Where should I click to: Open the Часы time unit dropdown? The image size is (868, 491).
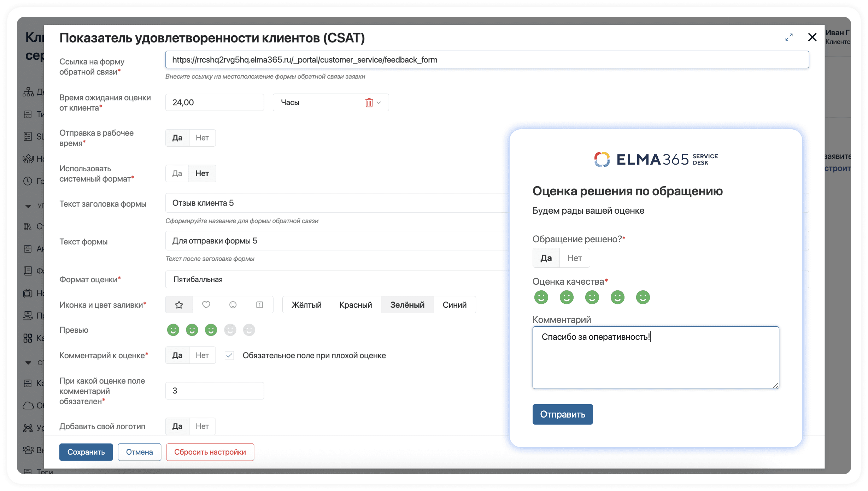point(379,102)
